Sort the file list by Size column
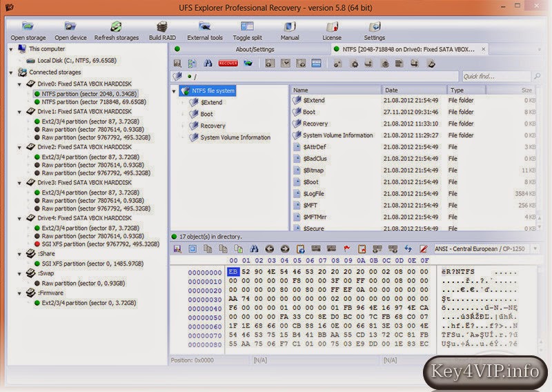The image size is (552, 392). coord(511,90)
